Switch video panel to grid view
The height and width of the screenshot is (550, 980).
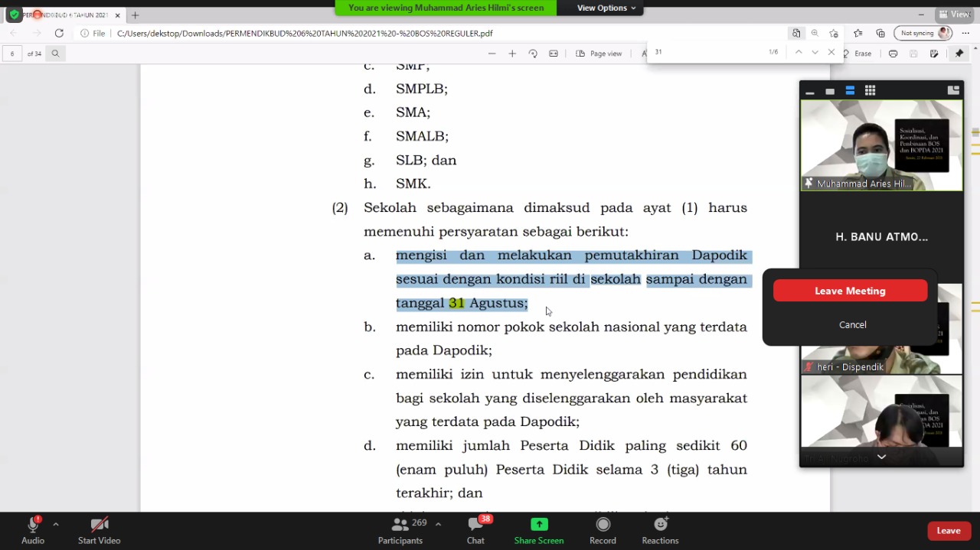tap(870, 91)
